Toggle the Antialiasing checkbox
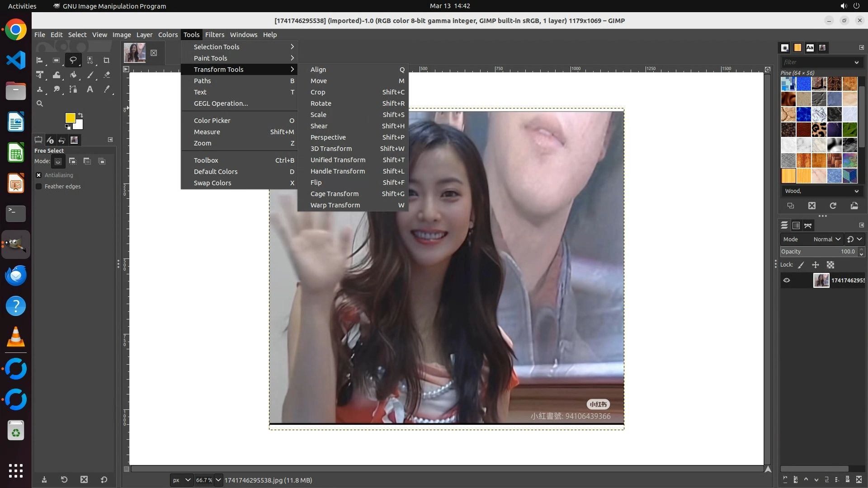 (39, 175)
